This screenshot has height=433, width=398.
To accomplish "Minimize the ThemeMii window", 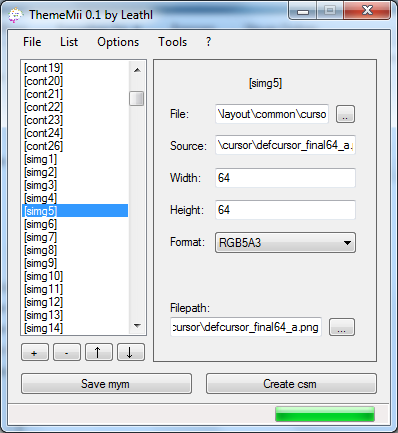I will pyautogui.click(x=303, y=11).
